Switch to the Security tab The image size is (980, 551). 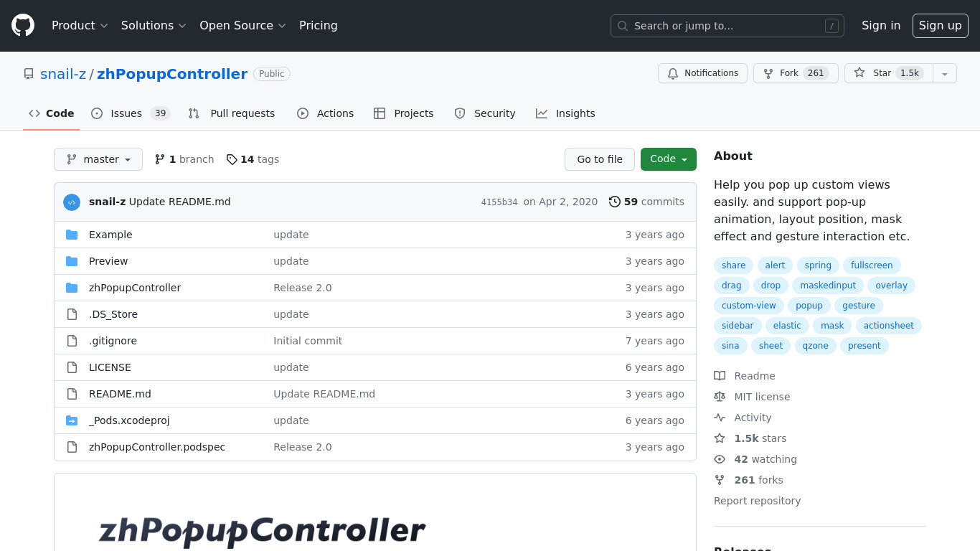point(485,113)
